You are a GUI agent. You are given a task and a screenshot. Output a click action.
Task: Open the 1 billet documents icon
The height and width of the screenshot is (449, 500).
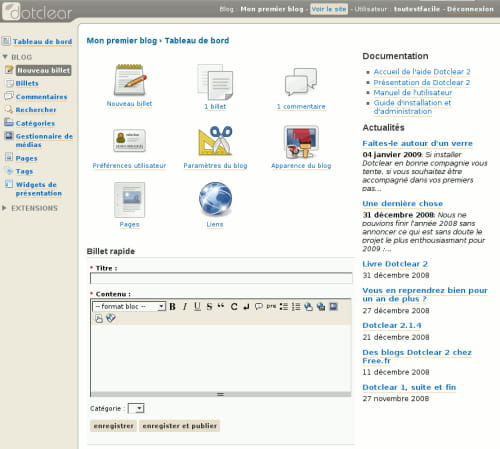(215, 82)
